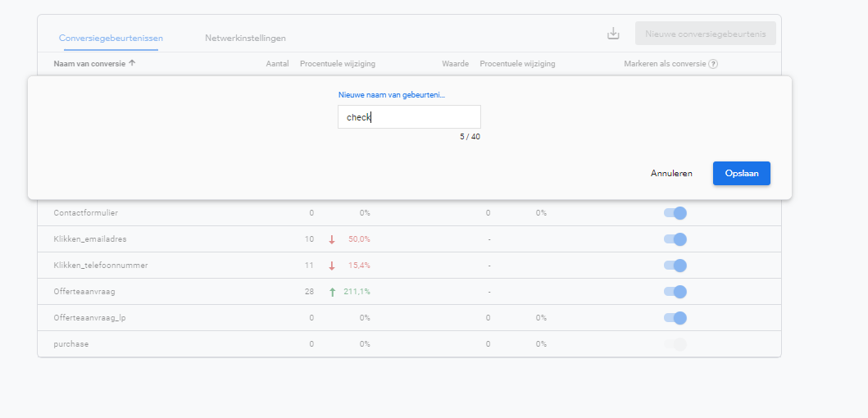Click the Markeren als conversie header
Screen dimensions: 868x418
point(665,64)
